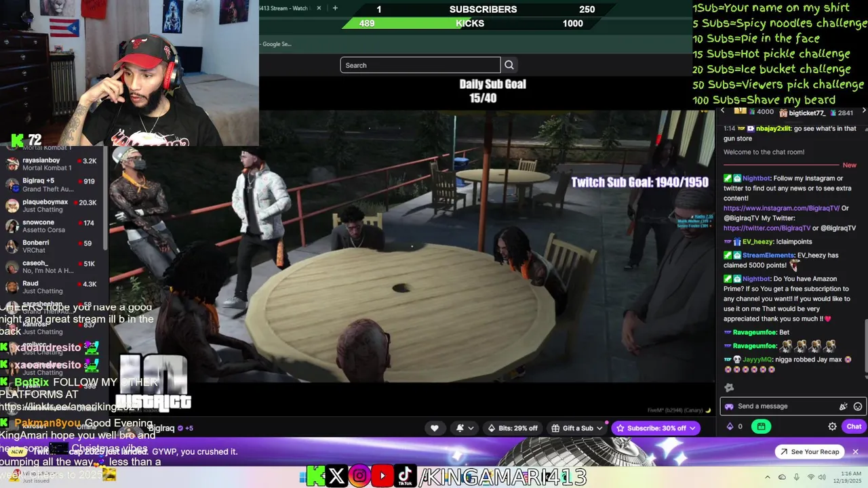Image resolution: width=868 pixels, height=488 pixels.
Task: Click See Your Recap button
Action: click(810, 451)
